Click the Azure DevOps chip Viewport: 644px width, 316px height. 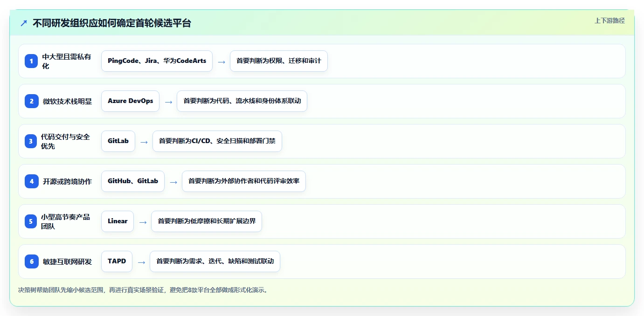click(130, 101)
